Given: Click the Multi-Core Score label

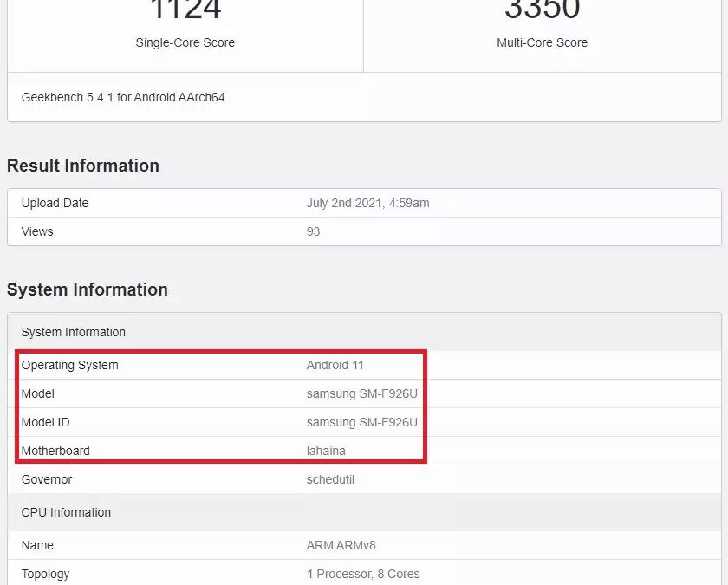Looking at the screenshot, I should click(543, 42).
